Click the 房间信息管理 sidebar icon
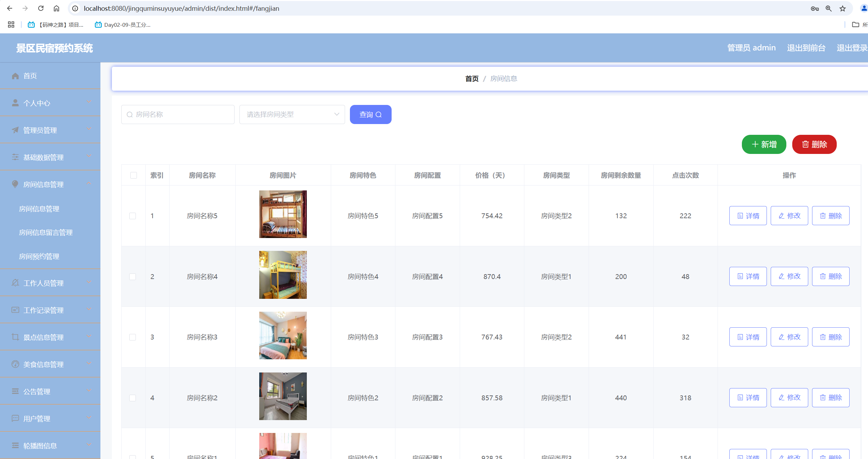The height and width of the screenshot is (459, 868). coord(15,184)
